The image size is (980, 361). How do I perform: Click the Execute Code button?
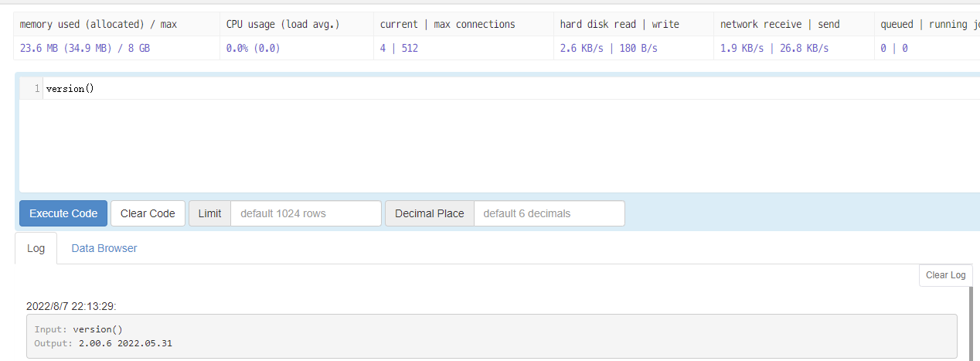[x=63, y=213]
